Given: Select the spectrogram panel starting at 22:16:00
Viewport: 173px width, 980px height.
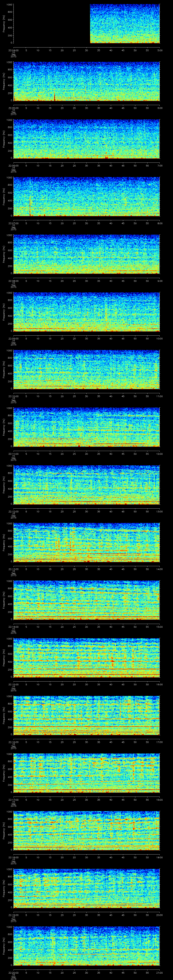Looking at the screenshot, I should [x=87, y=715].
